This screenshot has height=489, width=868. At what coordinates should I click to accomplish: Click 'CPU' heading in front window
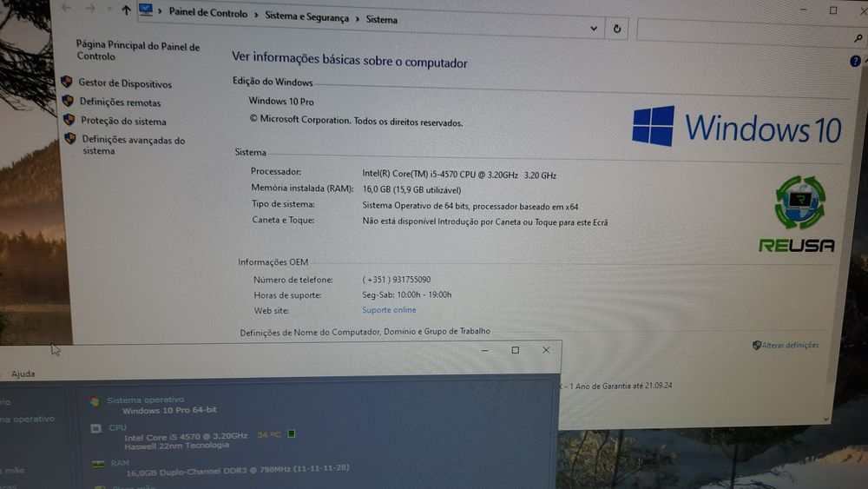point(117,427)
